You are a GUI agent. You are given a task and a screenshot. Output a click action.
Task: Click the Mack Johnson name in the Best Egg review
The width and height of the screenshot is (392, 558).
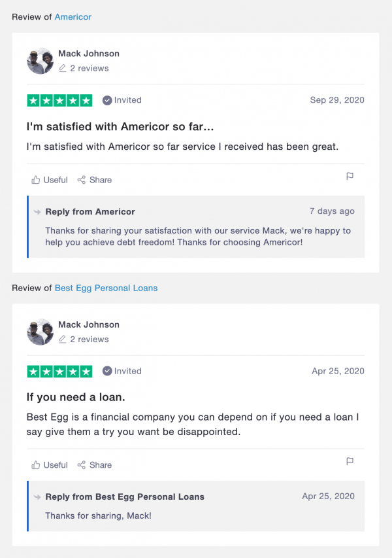tap(89, 324)
